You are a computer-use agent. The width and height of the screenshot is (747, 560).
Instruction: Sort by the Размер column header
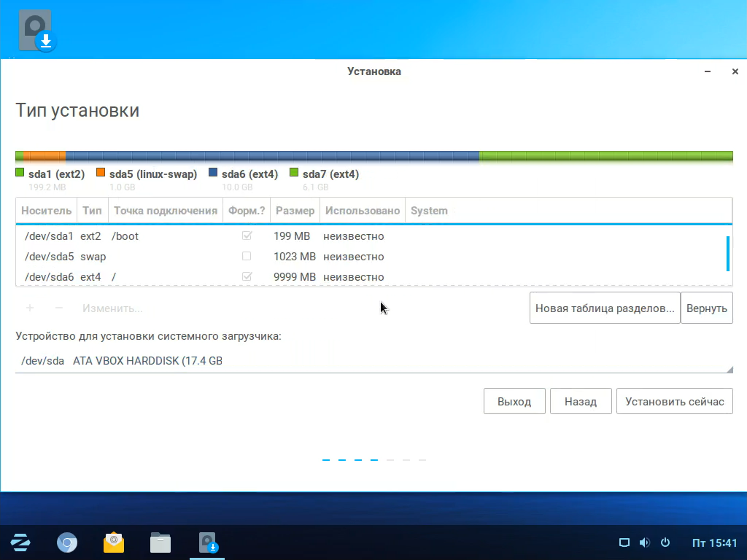point(295,211)
